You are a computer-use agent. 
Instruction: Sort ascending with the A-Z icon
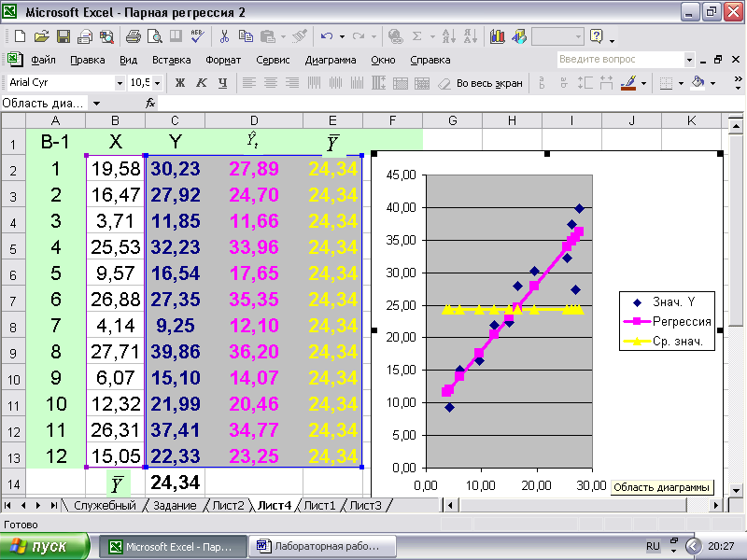pos(449,36)
